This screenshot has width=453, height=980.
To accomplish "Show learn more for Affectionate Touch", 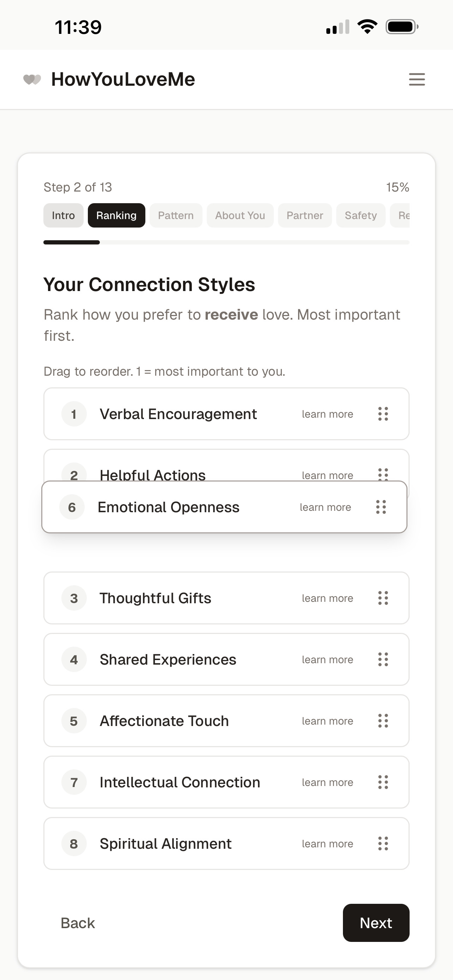I will pos(327,721).
